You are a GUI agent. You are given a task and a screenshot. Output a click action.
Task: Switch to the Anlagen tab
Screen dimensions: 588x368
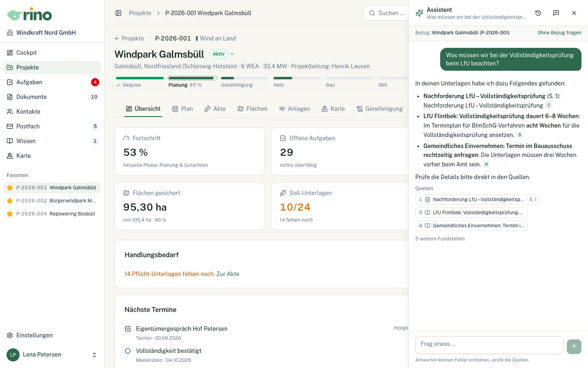coord(294,109)
